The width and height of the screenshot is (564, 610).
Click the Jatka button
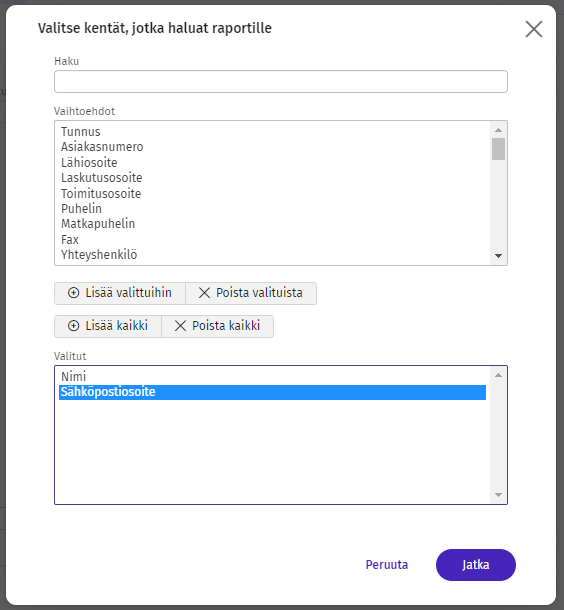click(x=476, y=565)
